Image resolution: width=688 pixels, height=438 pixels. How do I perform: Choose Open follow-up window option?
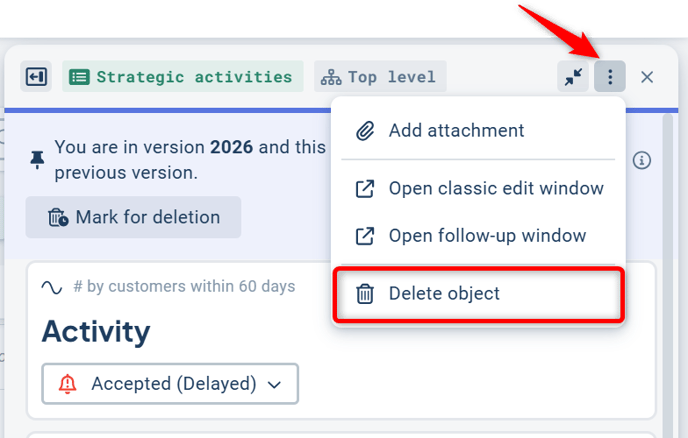coord(487,236)
